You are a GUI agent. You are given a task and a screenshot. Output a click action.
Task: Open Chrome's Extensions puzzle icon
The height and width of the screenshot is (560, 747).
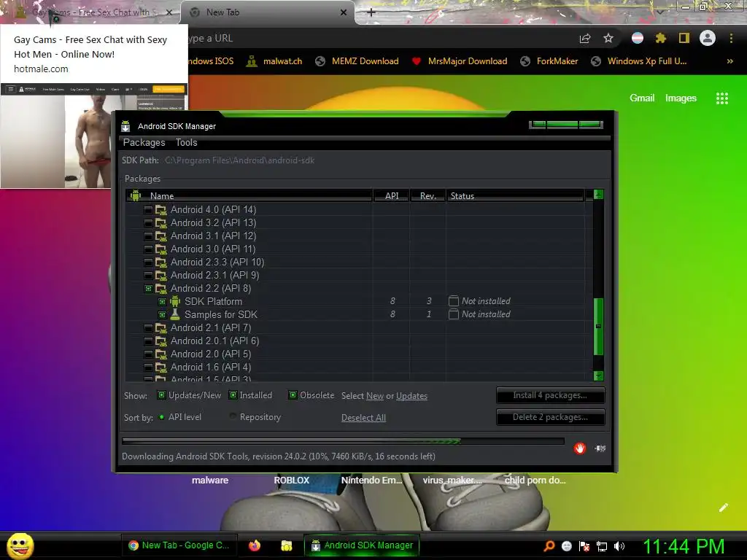point(660,38)
